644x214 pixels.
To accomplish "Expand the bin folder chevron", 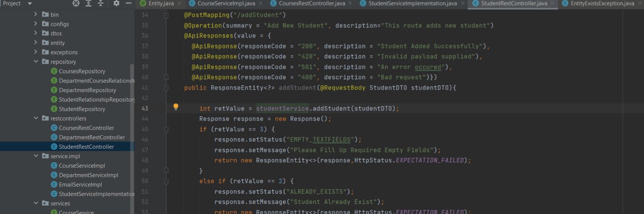I will (x=36, y=15).
